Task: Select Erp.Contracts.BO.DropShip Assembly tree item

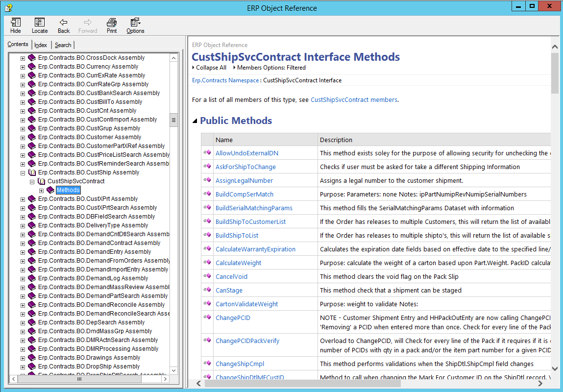Action: [89, 367]
